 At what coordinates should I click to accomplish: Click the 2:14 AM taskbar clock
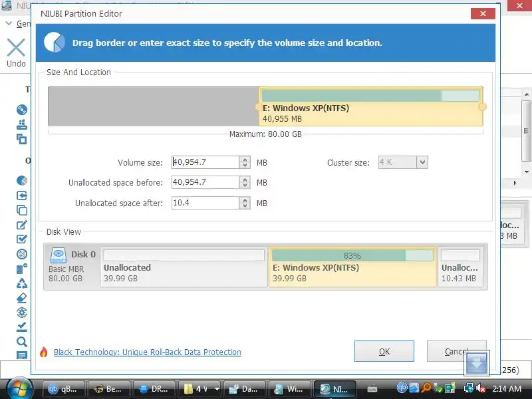pyautogui.click(x=507, y=388)
